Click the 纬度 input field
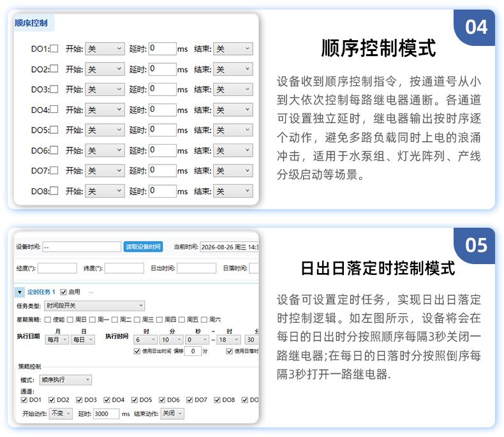The width and height of the screenshot is (504, 437). point(124,268)
